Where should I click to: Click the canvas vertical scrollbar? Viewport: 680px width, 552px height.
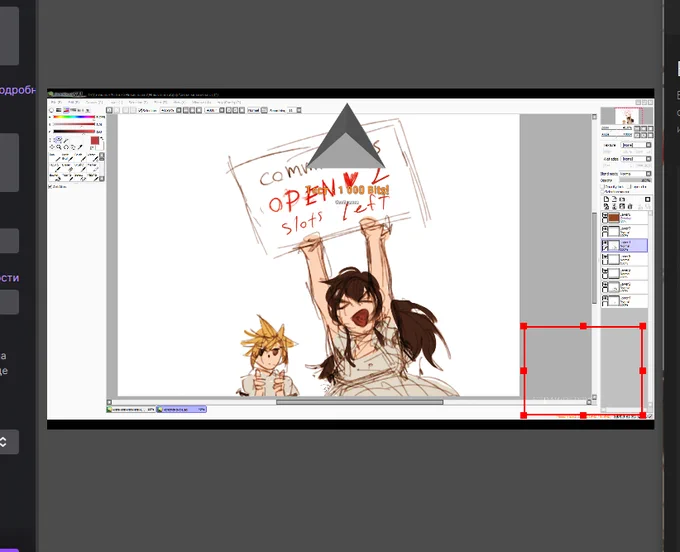tap(594, 257)
